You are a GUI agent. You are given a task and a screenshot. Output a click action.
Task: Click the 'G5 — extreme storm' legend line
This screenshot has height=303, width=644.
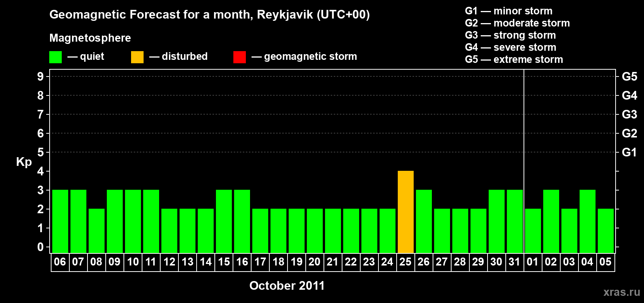pos(514,59)
